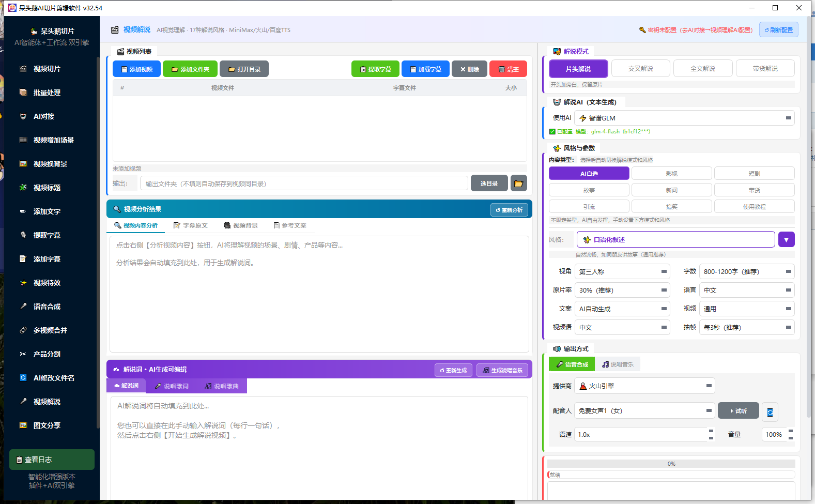Open AI修改文件名 in the sidebar
The height and width of the screenshot is (504, 815).
click(53, 378)
